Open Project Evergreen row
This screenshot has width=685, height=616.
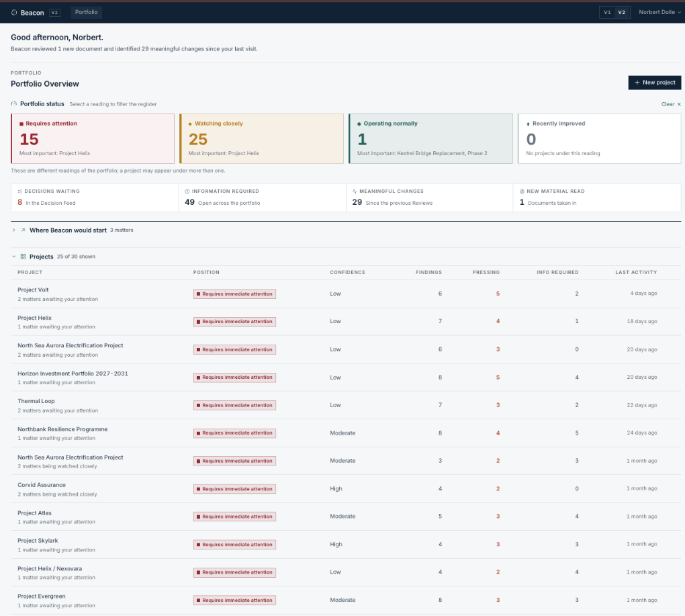click(346, 601)
